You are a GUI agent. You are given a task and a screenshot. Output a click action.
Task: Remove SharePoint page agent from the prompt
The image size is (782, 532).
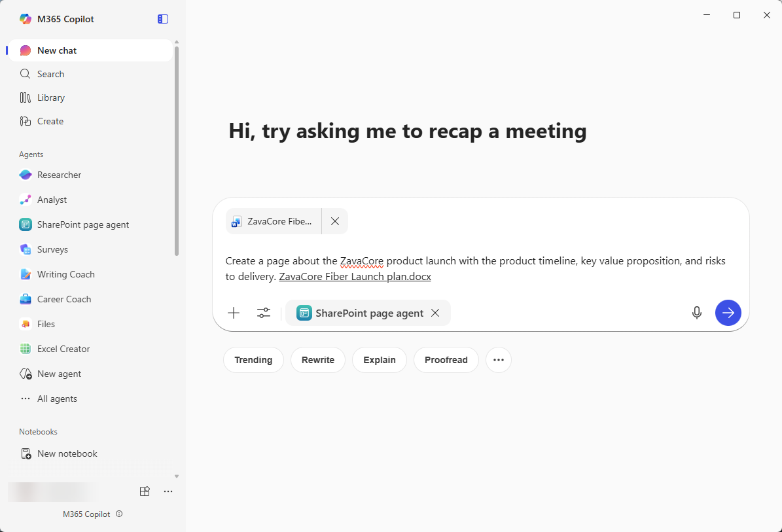click(435, 313)
